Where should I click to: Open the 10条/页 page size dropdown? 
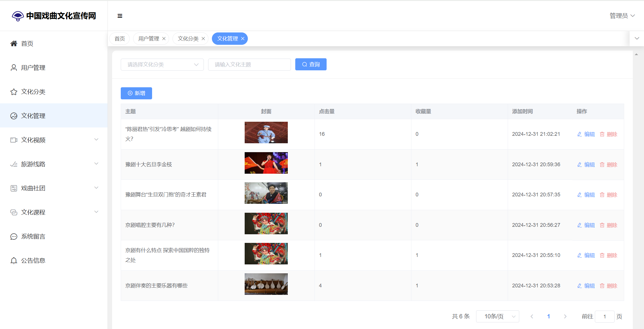coord(497,316)
